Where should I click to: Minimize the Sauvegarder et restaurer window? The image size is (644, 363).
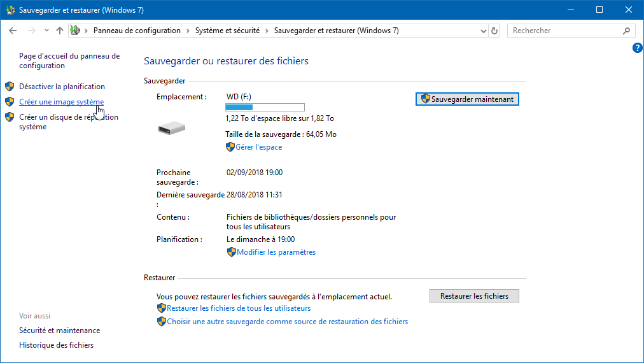pyautogui.click(x=571, y=10)
